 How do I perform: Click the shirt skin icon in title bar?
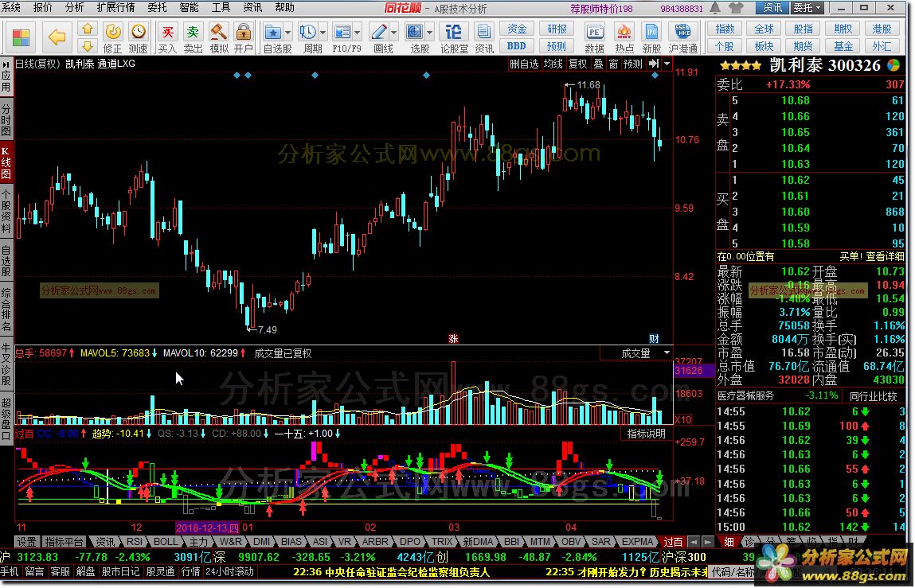coord(737,8)
